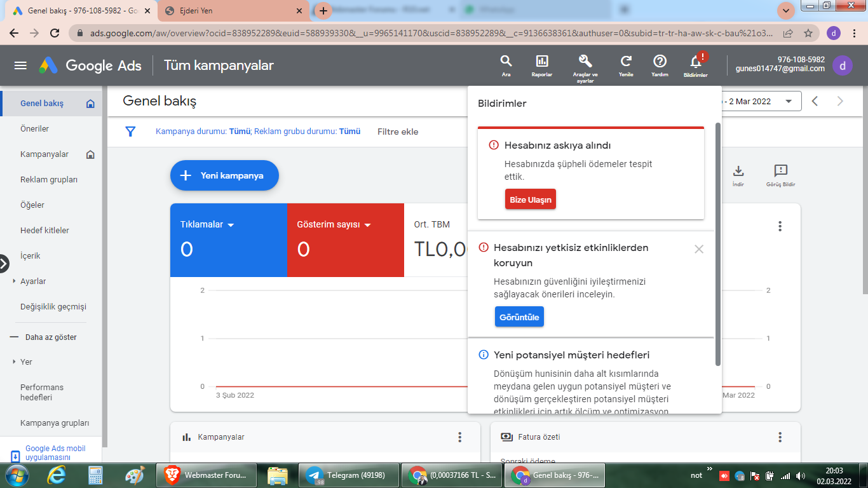Screen dimensions: 868x488
Task: Open overview card three-dot menu
Action: click(780, 226)
